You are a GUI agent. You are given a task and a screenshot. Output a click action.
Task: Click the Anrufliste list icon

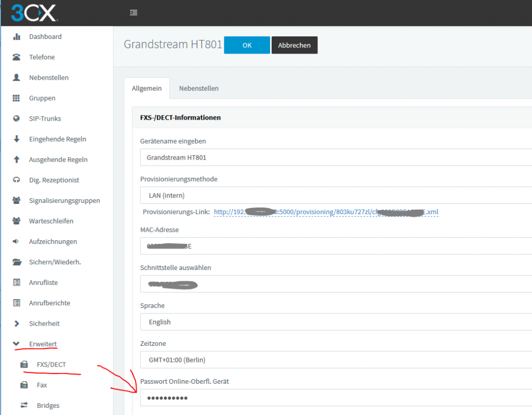click(16, 282)
